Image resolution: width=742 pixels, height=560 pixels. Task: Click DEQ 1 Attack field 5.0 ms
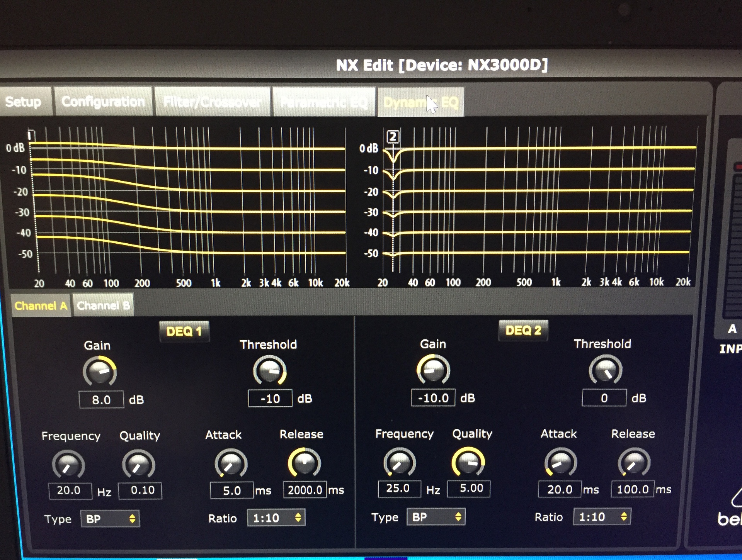click(x=231, y=490)
